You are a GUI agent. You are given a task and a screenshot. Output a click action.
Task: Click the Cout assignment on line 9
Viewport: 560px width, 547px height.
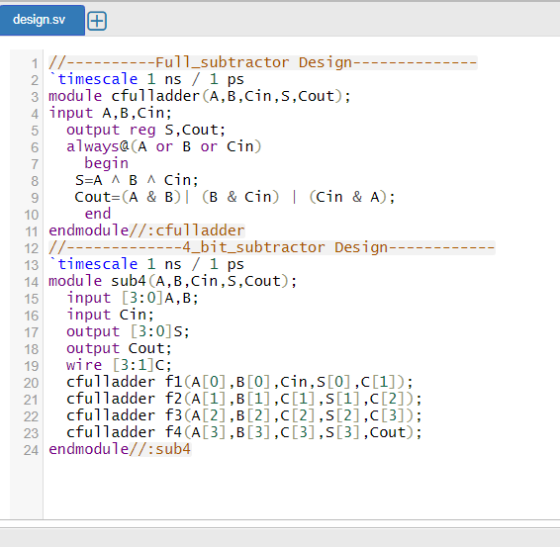coord(235,197)
